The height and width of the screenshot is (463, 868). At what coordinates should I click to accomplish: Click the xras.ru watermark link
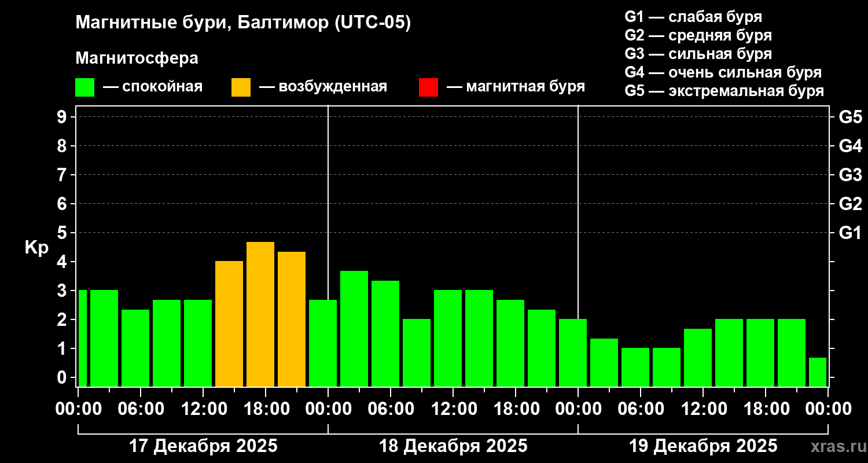[836, 446]
